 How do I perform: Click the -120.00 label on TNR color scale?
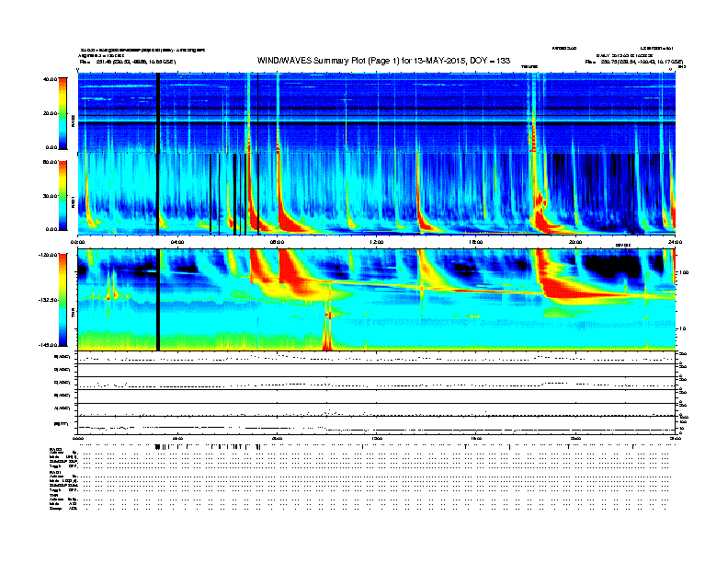(48, 255)
